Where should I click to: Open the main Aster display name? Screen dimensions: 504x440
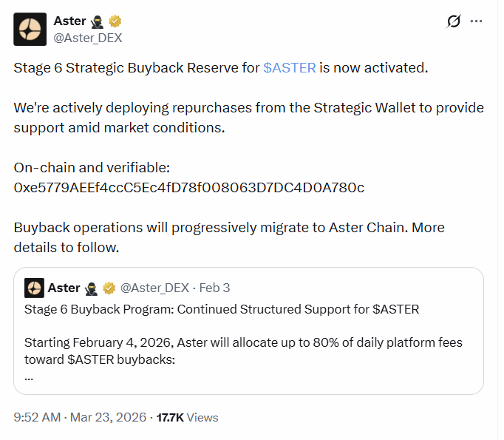point(69,21)
